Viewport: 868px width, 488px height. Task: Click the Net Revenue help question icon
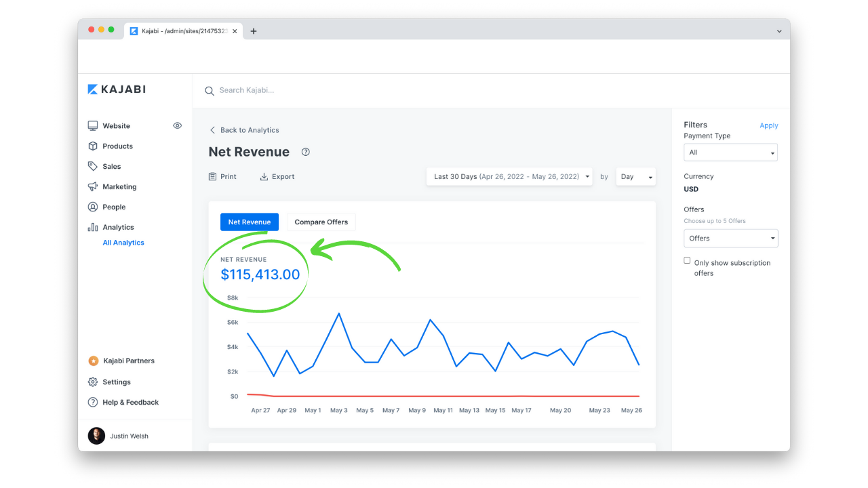[x=305, y=152]
